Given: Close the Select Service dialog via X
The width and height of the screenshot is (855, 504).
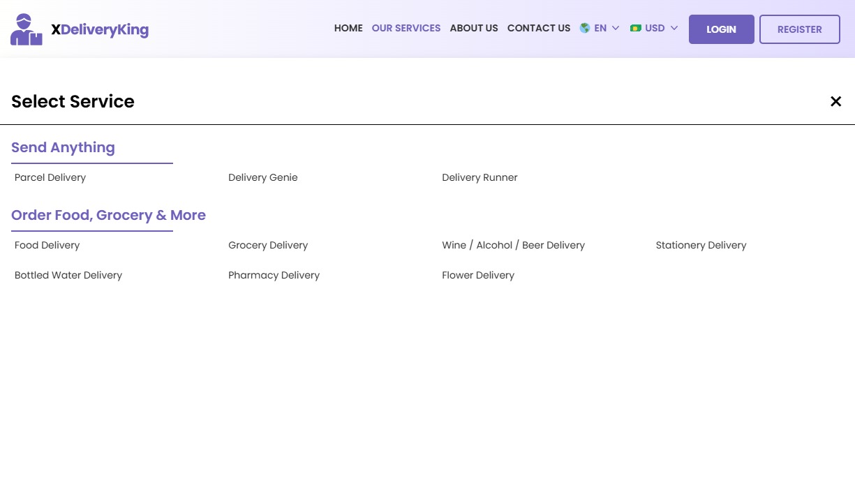Looking at the screenshot, I should tap(835, 101).
